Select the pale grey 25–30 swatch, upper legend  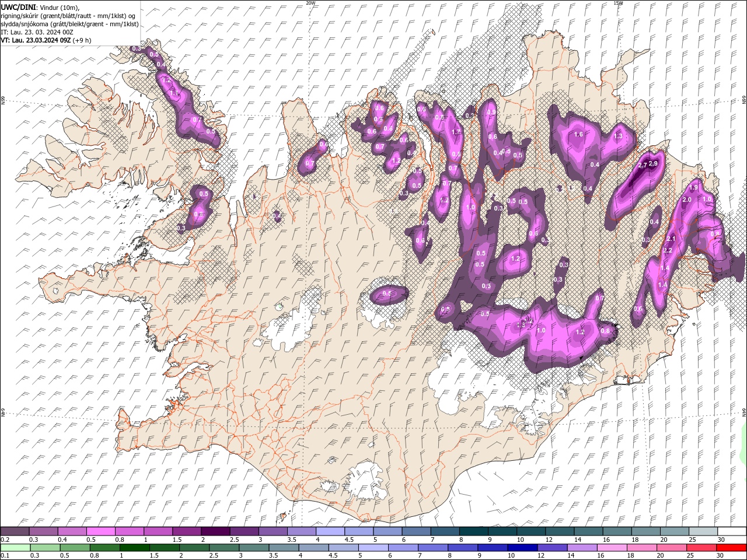704,531
